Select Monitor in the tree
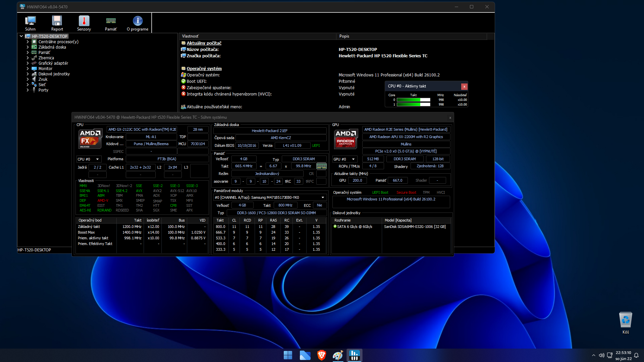 click(45, 69)
